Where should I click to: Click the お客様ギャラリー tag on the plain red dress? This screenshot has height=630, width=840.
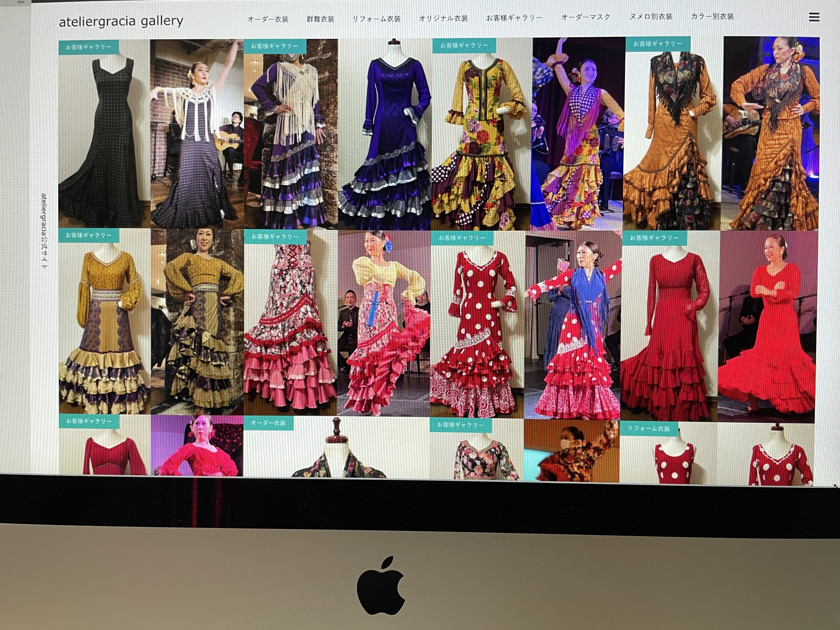[x=654, y=238]
